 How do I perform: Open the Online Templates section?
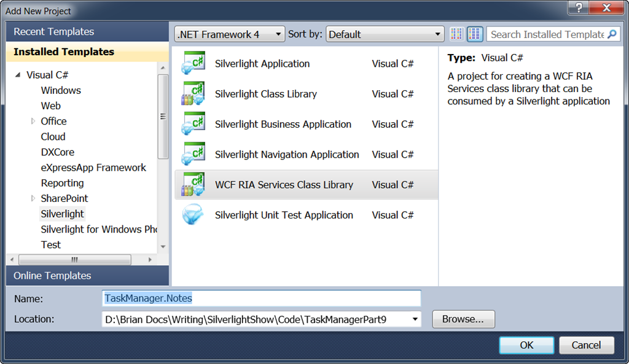(87, 276)
